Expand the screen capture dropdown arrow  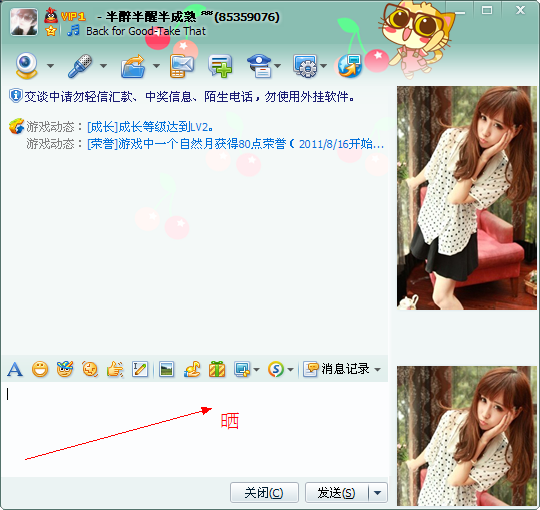tap(257, 370)
